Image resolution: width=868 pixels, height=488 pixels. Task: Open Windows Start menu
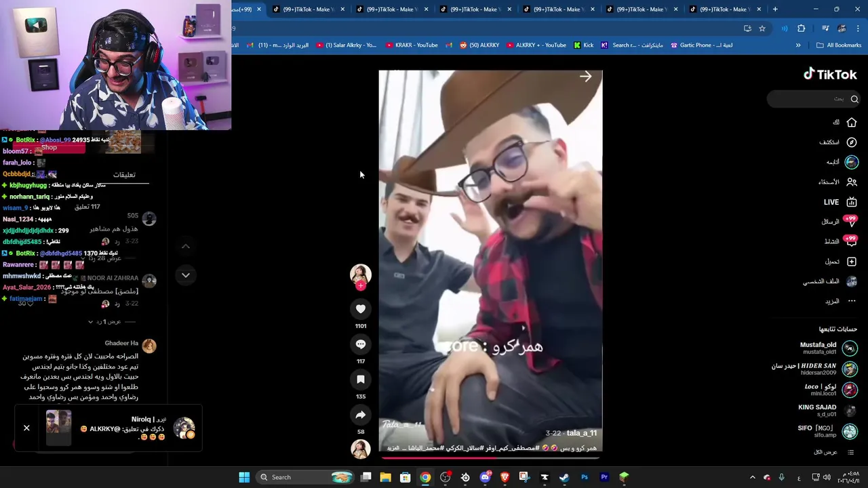pyautogui.click(x=244, y=477)
